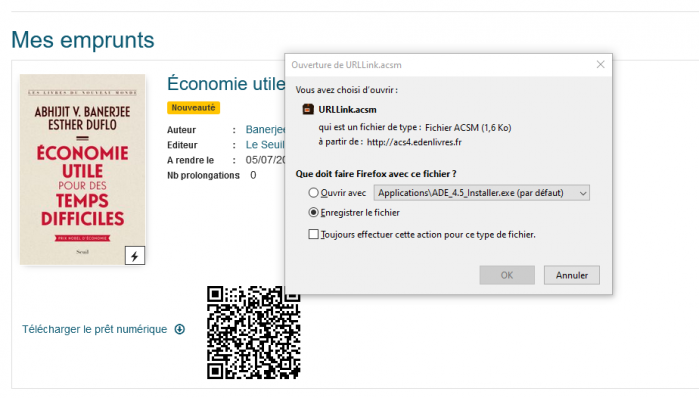699x398 pixels.
Task: Open the Banerjee author link
Action: [x=265, y=129]
